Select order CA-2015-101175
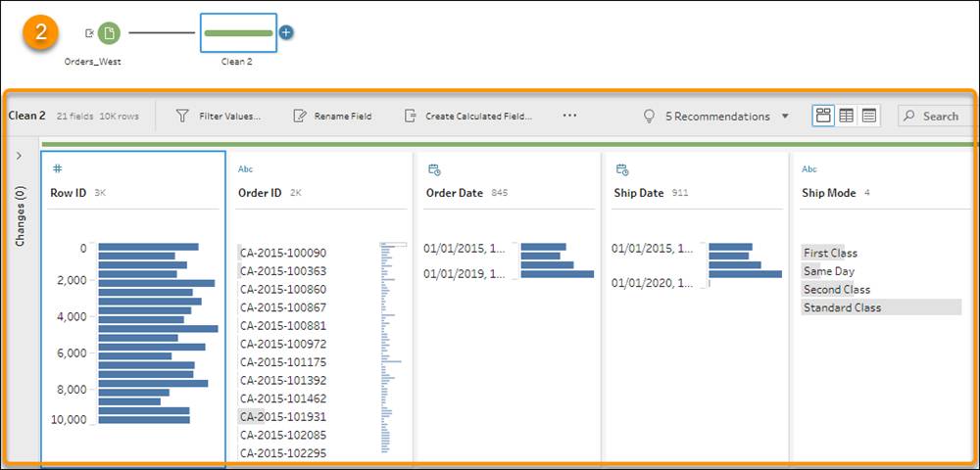The image size is (980, 470). [x=283, y=361]
